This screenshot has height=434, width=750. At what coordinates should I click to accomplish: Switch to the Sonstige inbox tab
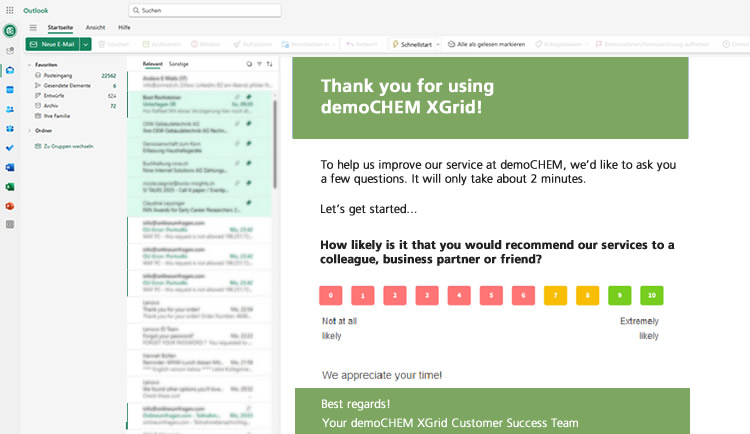click(x=178, y=63)
